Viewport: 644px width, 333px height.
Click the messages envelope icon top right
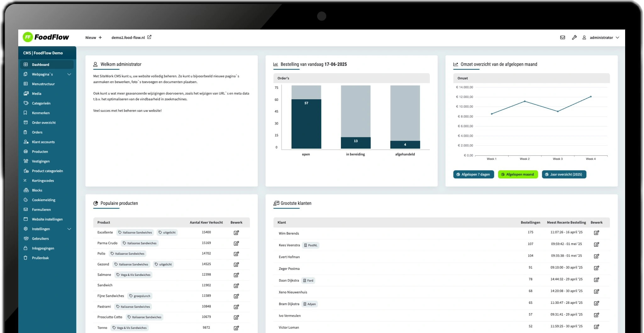coord(563,37)
